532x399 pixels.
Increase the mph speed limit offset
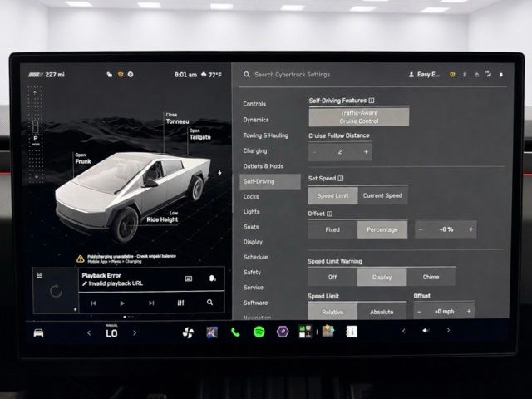469,311
